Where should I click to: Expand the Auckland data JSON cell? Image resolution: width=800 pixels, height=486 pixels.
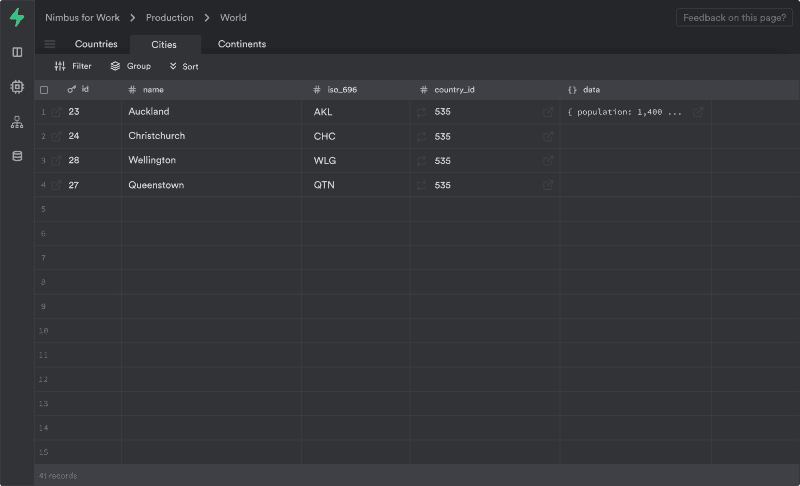click(x=698, y=112)
